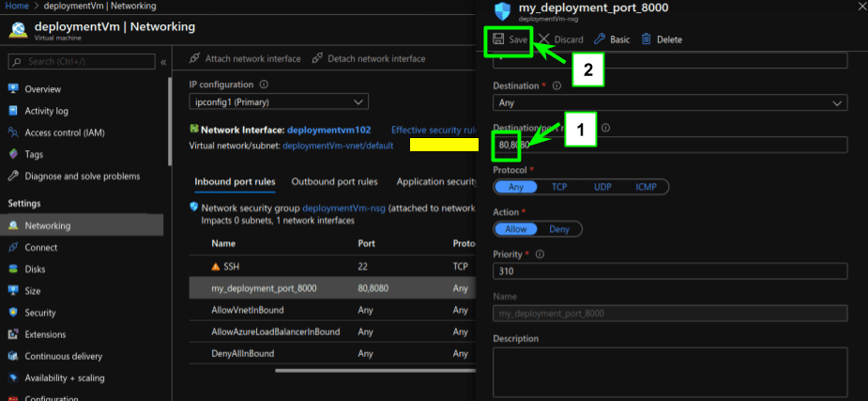This screenshot has width=868, height=401.
Task: Open the deploymentvm102 network interface link
Action: pyautogui.click(x=329, y=130)
